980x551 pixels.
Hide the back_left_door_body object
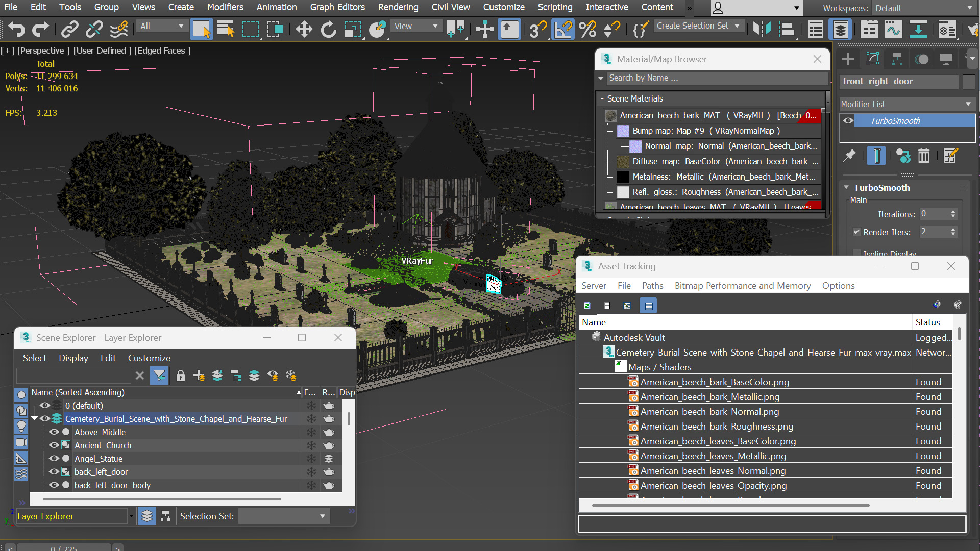point(54,485)
